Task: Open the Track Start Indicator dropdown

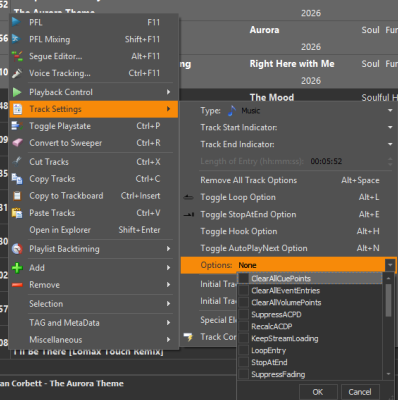Action: tap(390, 127)
